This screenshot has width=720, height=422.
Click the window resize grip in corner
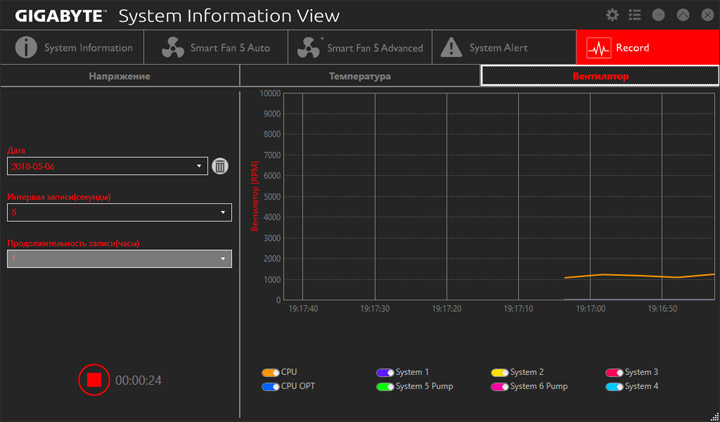(714, 416)
